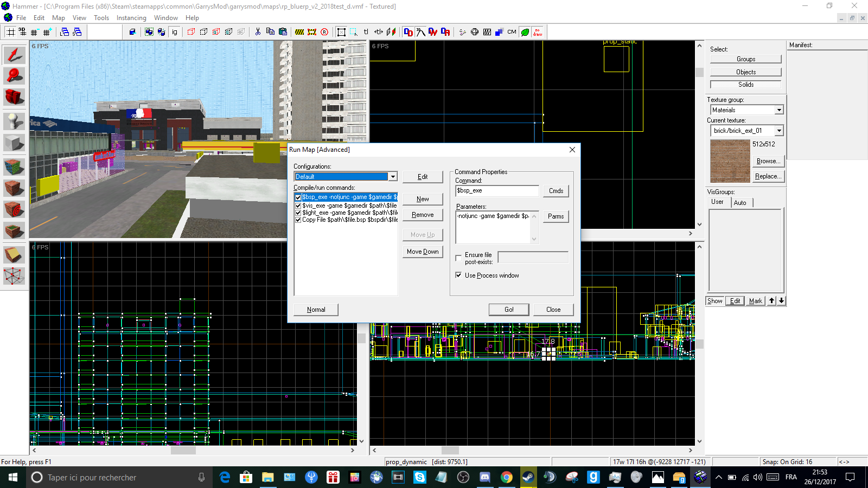Click the Normal button in Run Map dialog
The height and width of the screenshot is (488, 868).
point(316,310)
